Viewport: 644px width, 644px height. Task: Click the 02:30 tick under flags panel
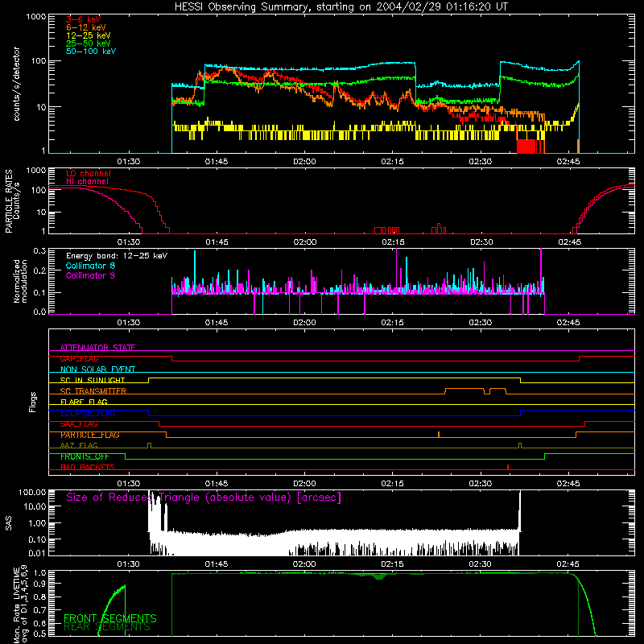480,484
